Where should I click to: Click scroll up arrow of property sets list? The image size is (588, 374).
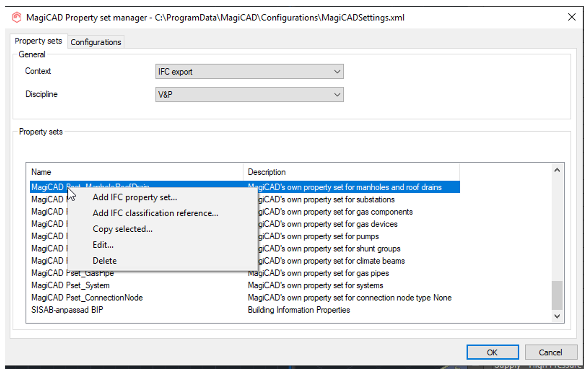pyautogui.click(x=557, y=170)
